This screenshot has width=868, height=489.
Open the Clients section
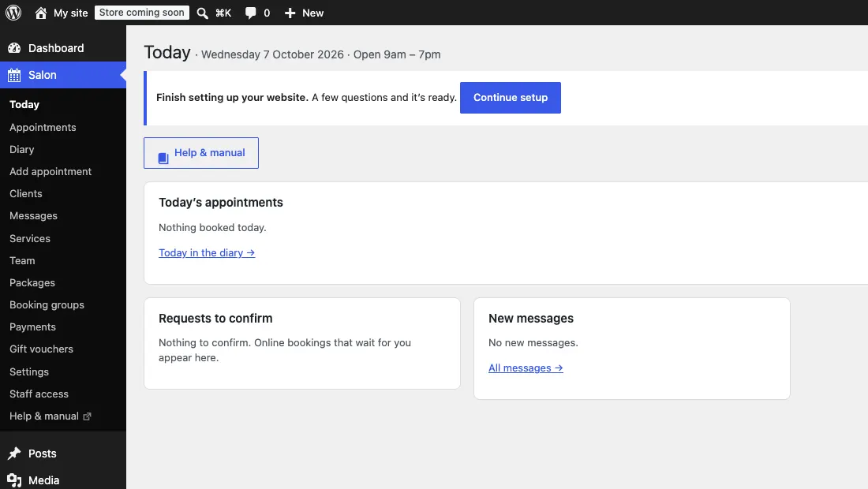25,193
